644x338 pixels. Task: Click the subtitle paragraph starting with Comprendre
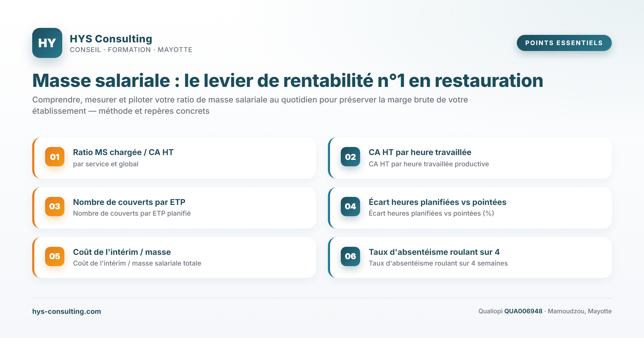click(x=250, y=105)
